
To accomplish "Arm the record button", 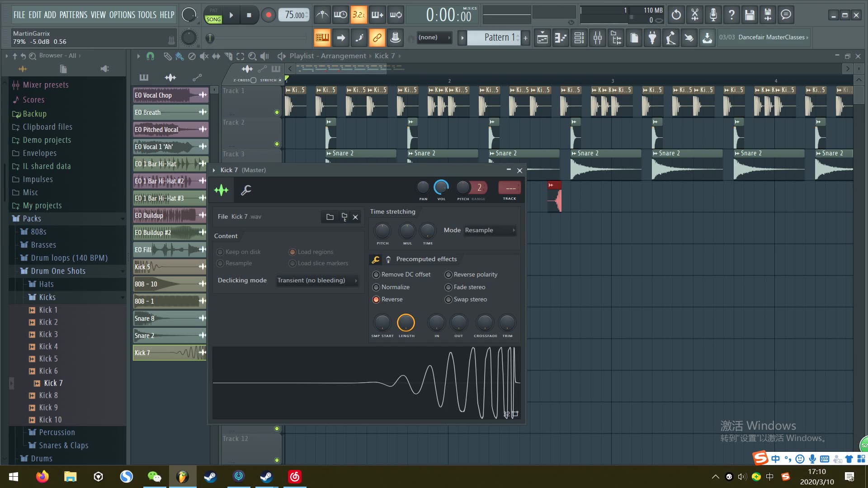I will coord(268,15).
